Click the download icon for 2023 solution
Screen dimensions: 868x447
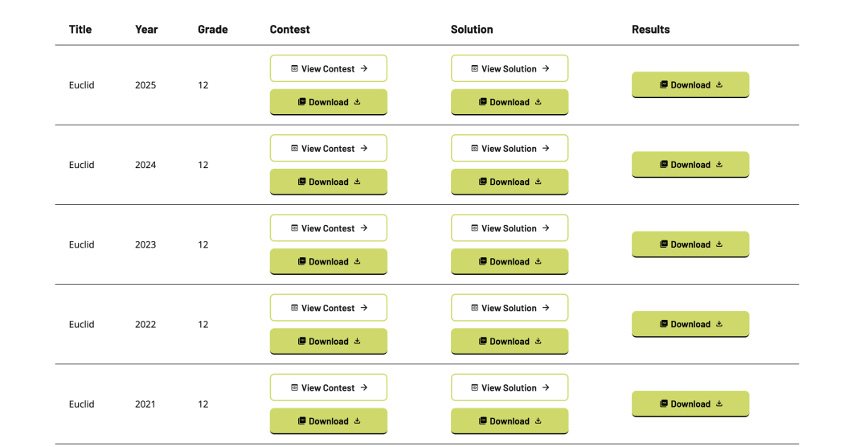point(538,261)
